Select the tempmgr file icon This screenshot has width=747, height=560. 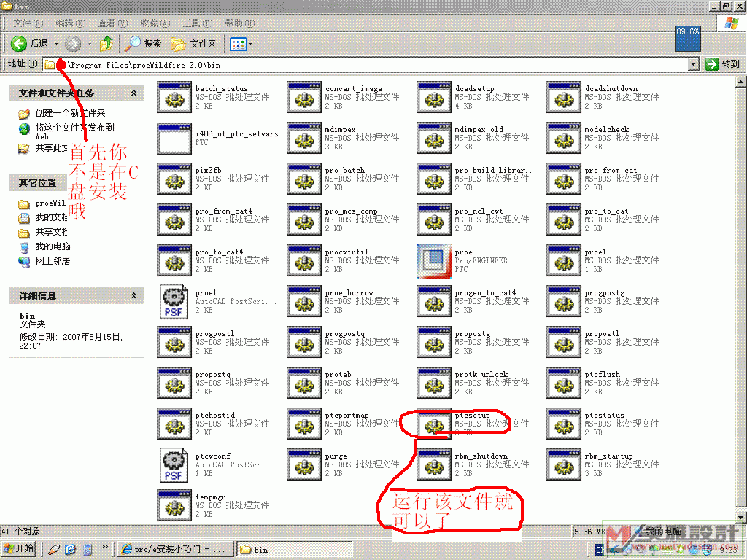tap(174, 506)
